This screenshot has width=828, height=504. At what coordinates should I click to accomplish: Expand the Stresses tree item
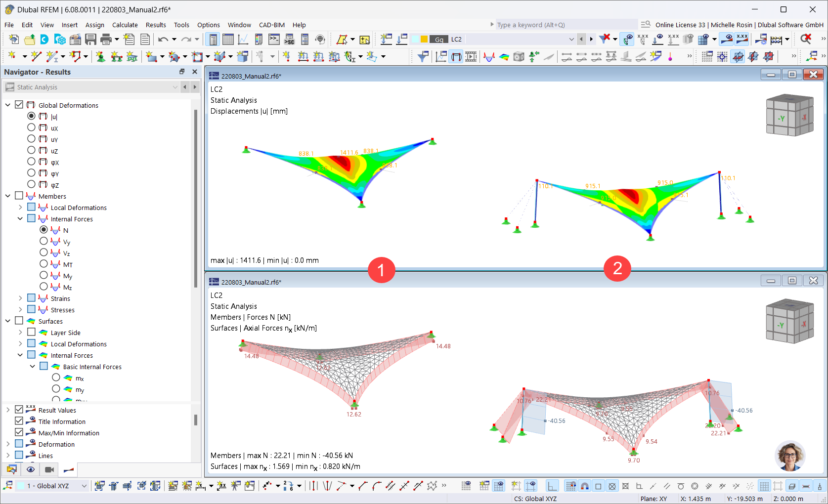tap(20, 309)
